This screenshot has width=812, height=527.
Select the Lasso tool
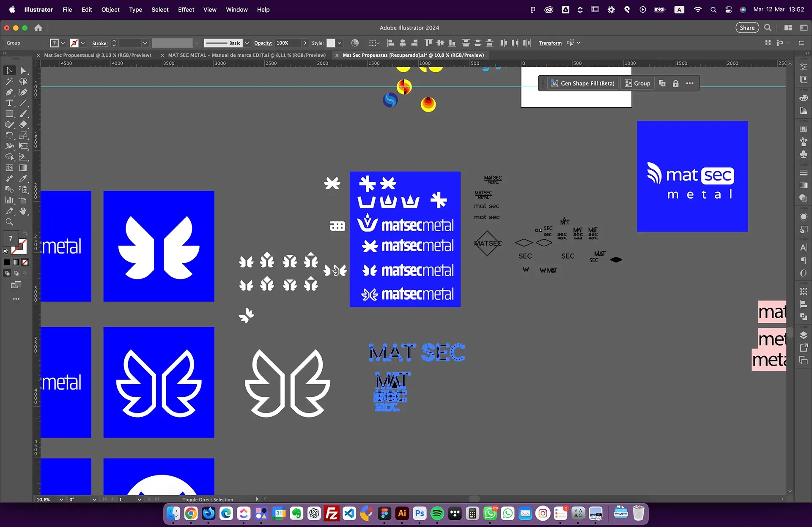[23, 82]
